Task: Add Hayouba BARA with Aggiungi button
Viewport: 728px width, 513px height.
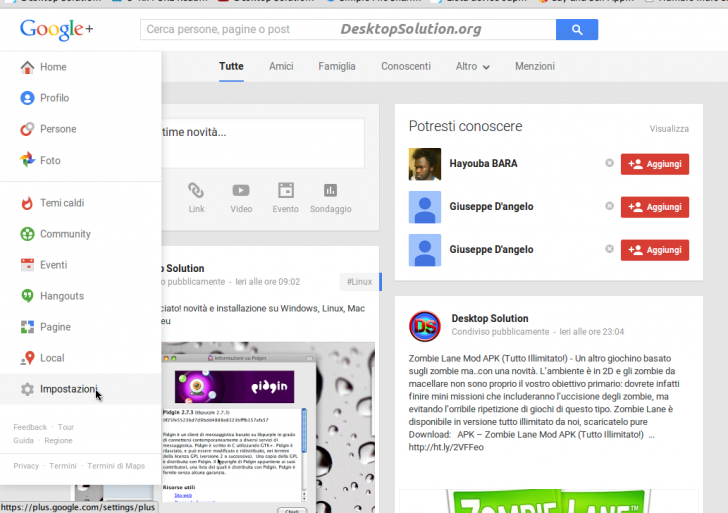Action: coord(655,164)
